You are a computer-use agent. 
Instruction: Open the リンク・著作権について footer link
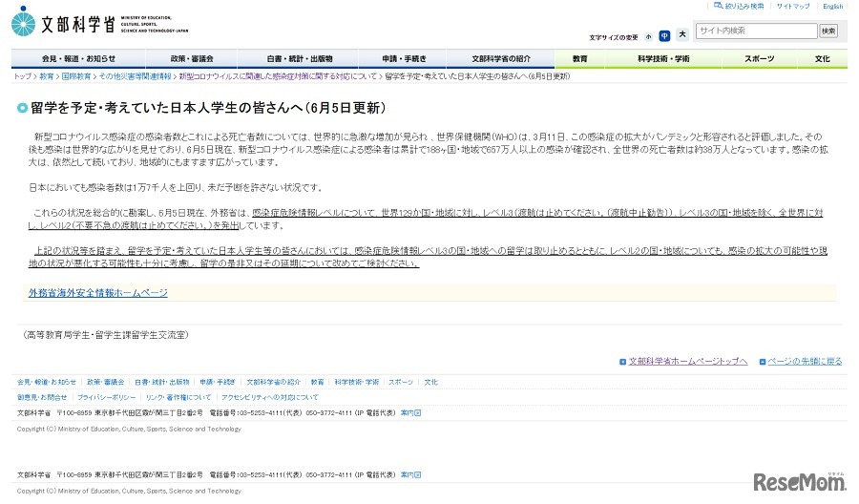coord(178,398)
